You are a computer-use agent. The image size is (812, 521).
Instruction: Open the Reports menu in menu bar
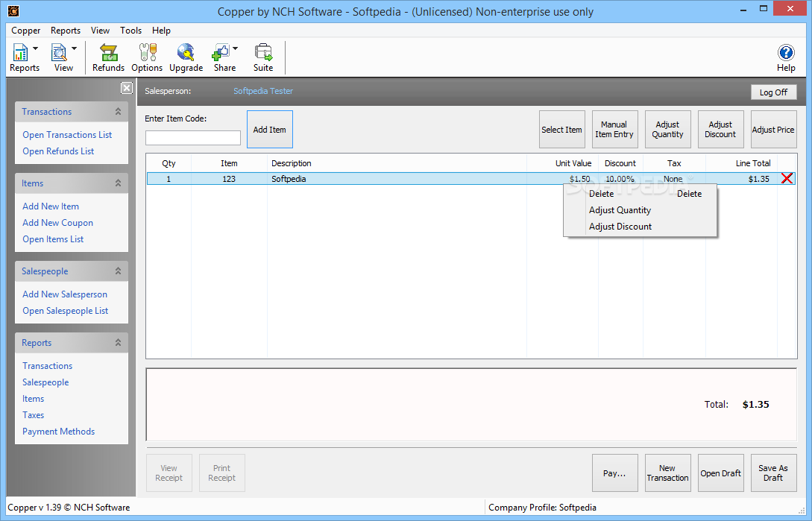pos(66,31)
